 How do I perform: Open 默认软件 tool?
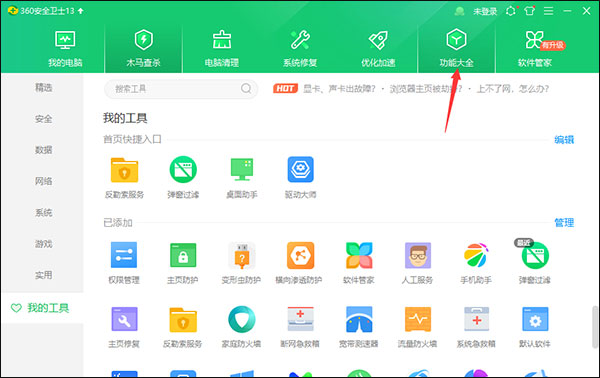(x=535, y=327)
